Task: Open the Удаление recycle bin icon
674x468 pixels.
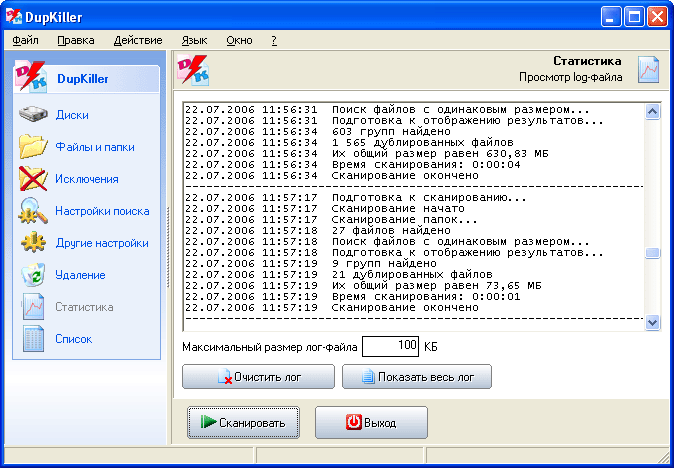Action: pyautogui.click(x=34, y=275)
